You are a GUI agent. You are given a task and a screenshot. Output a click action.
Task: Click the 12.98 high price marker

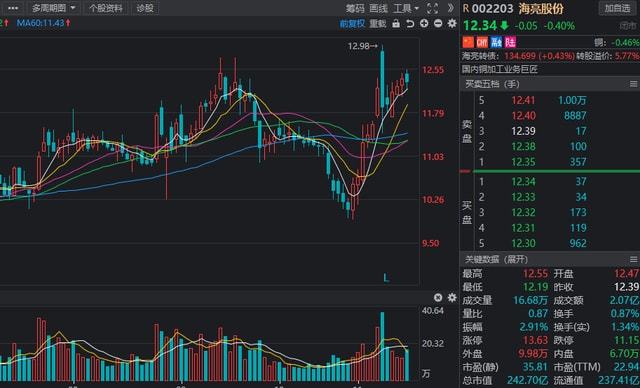(362, 46)
